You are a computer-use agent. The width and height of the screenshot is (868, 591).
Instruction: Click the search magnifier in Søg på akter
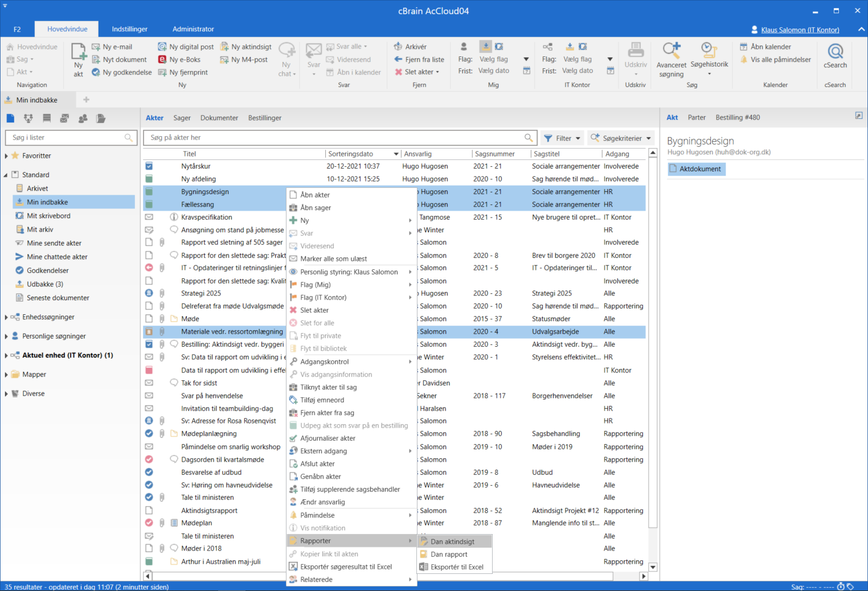529,138
